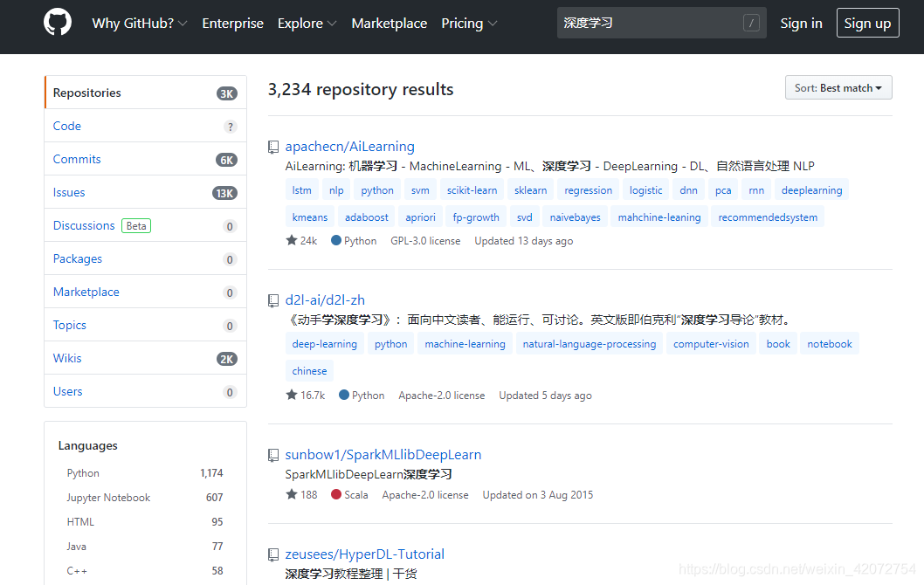This screenshot has width=924, height=585.
Task: Click the dnn topic tag
Action: tap(688, 189)
